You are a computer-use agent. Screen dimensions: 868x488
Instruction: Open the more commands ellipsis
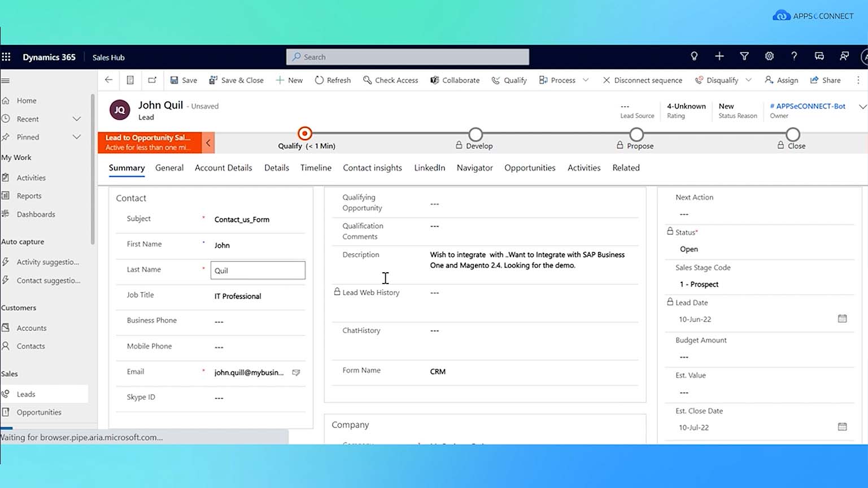click(x=858, y=80)
